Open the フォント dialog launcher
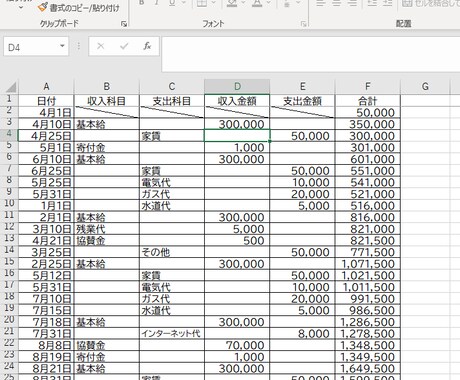The image size is (460, 380). (x=303, y=24)
